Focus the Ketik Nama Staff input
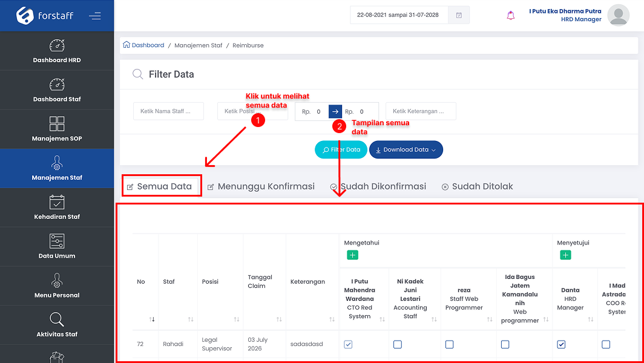Image resolution: width=644 pixels, height=363 pixels. (168, 111)
